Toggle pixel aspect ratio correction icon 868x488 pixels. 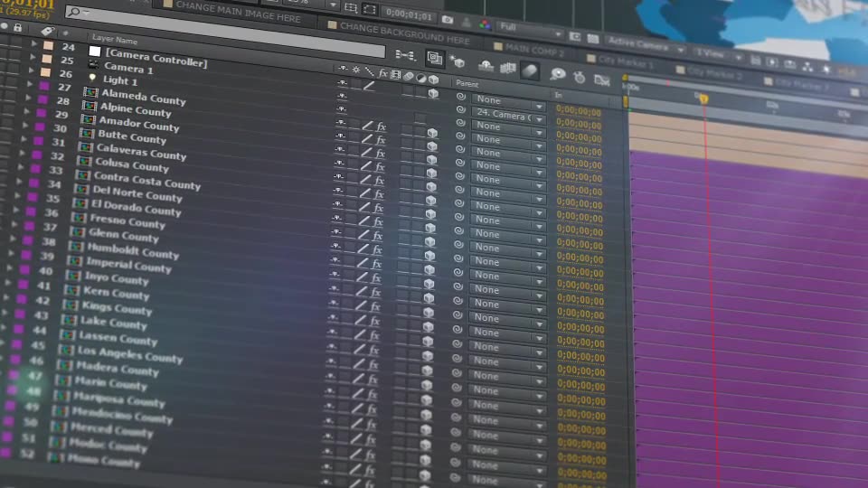tap(756, 60)
